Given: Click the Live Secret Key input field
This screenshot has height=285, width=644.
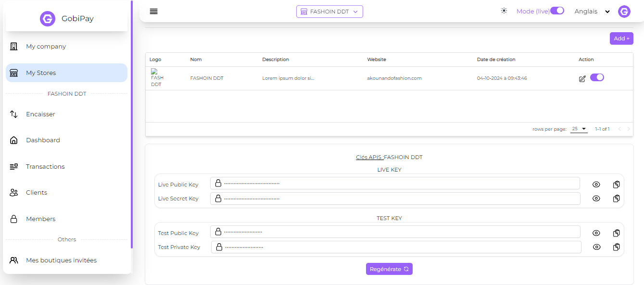Looking at the screenshot, I should 395,198.
